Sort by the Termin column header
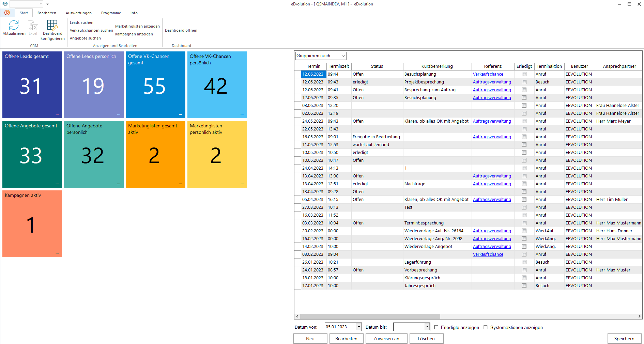Viewport: 644px width, 344px height. (x=313, y=66)
